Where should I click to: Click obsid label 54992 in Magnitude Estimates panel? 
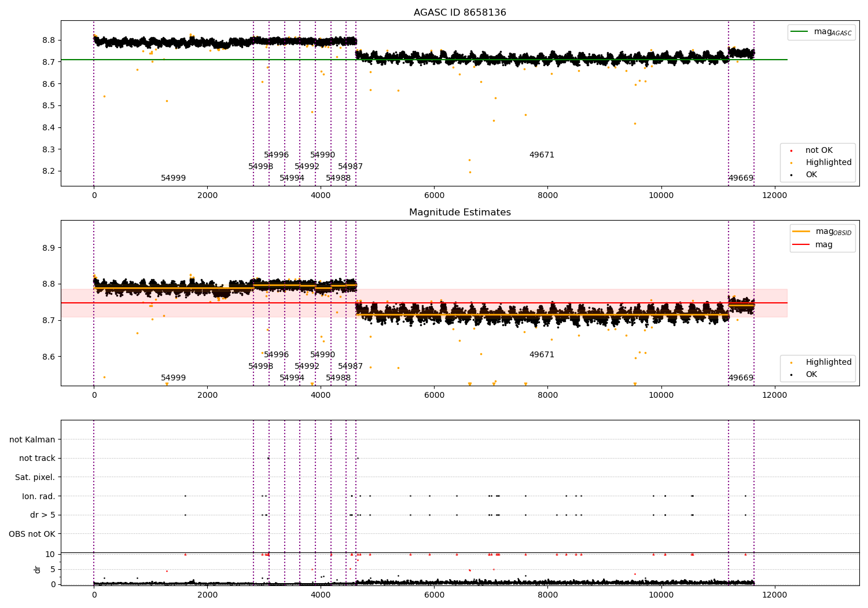(307, 367)
